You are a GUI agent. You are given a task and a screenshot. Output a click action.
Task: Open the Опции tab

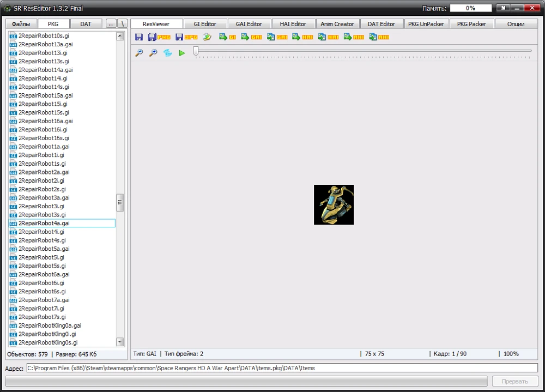coord(516,24)
